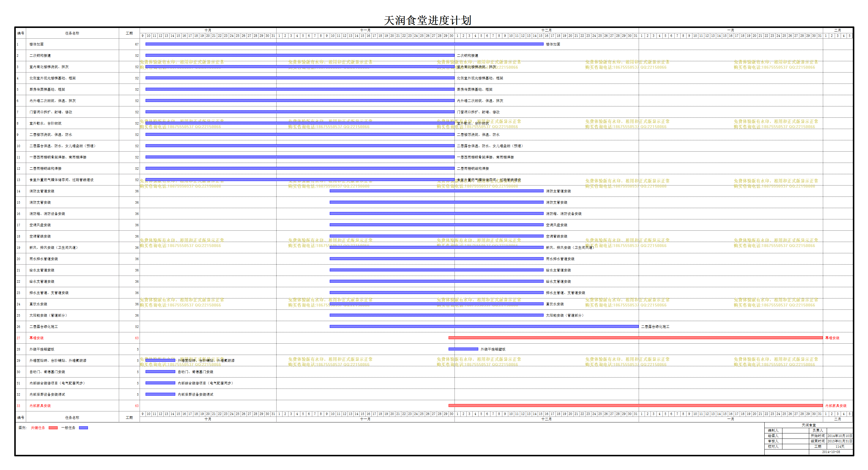Screen dimensions: 868x470
Task: Click the empty field beside 校对人
Action: 796,447
